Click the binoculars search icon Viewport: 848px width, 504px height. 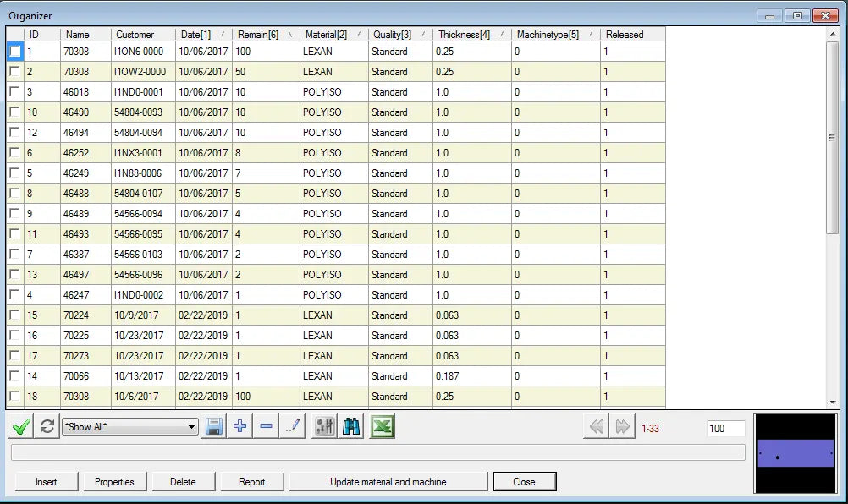click(x=352, y=427)
